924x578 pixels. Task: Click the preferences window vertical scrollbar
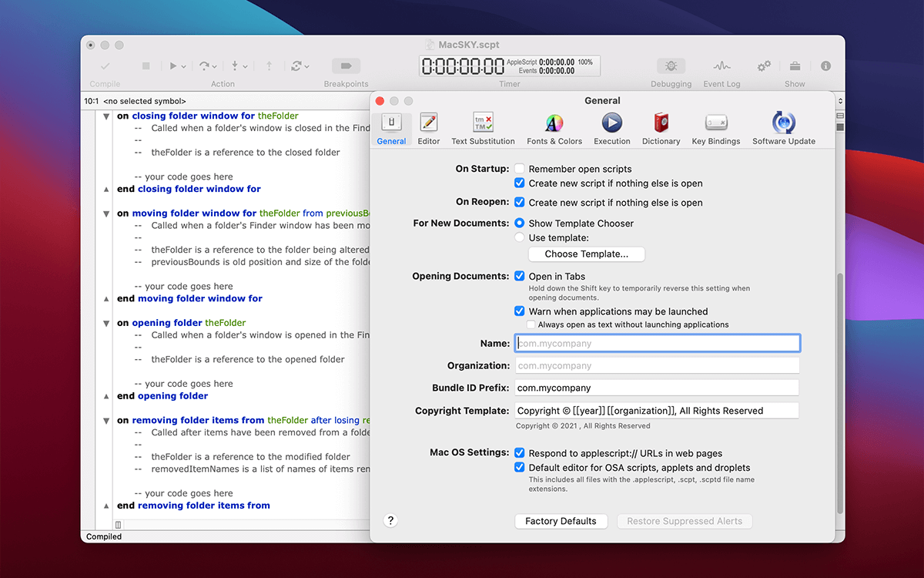point(839,393)
